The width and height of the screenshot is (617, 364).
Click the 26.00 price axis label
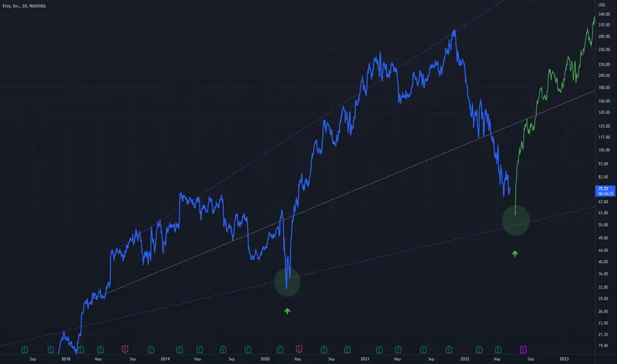(x=603, y=311)
